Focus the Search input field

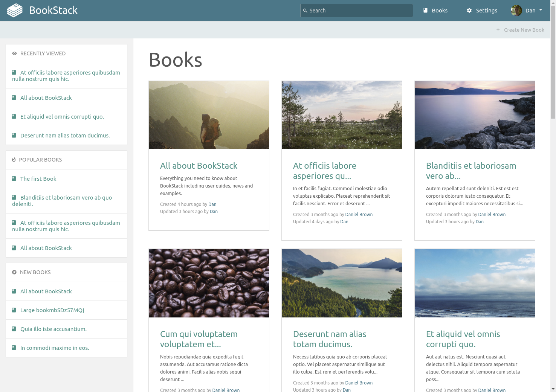pyautogui.click(x=357, y=11)
